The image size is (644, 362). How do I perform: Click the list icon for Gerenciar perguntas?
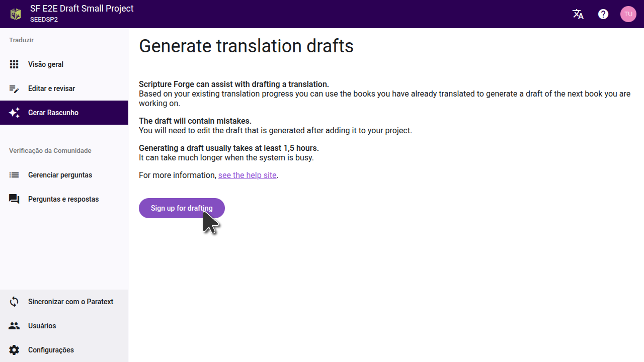click(x=14, y=175)
